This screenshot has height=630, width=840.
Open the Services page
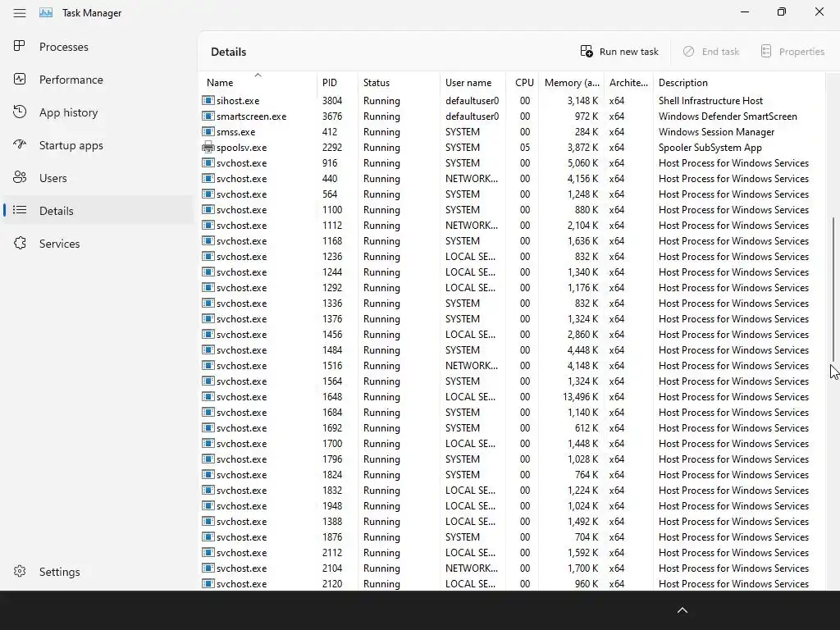point(59,244)
